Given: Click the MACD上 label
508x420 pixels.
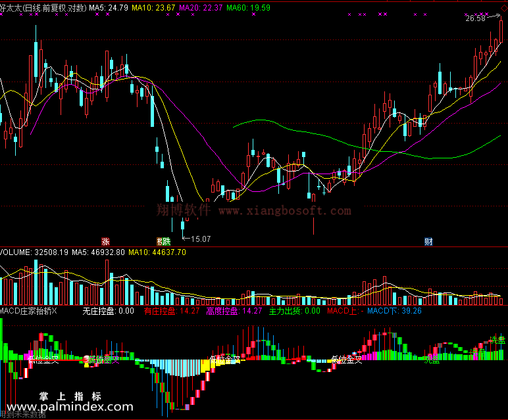Looking at the screenshot, I should coord(345,311).
